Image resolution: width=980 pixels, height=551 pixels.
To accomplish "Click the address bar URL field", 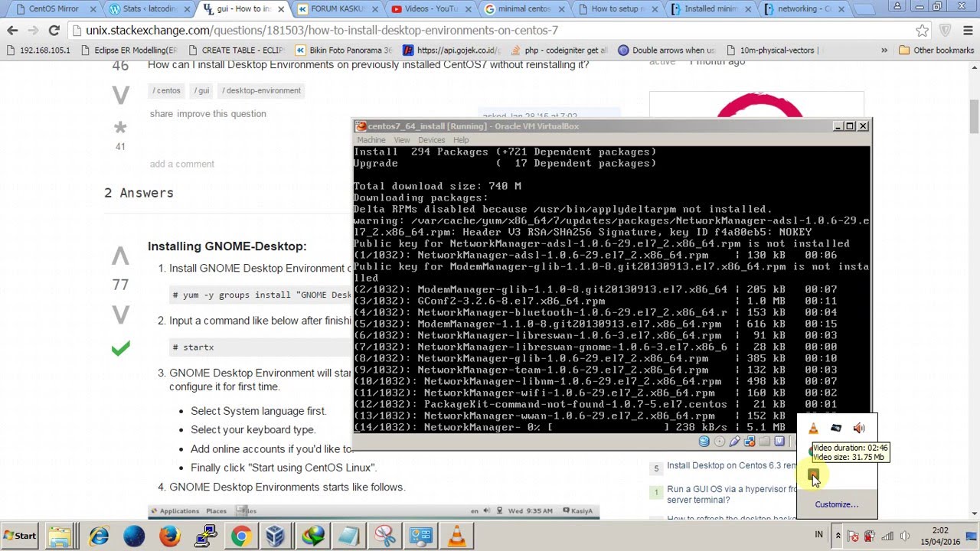I will click(x=490, y=31).
